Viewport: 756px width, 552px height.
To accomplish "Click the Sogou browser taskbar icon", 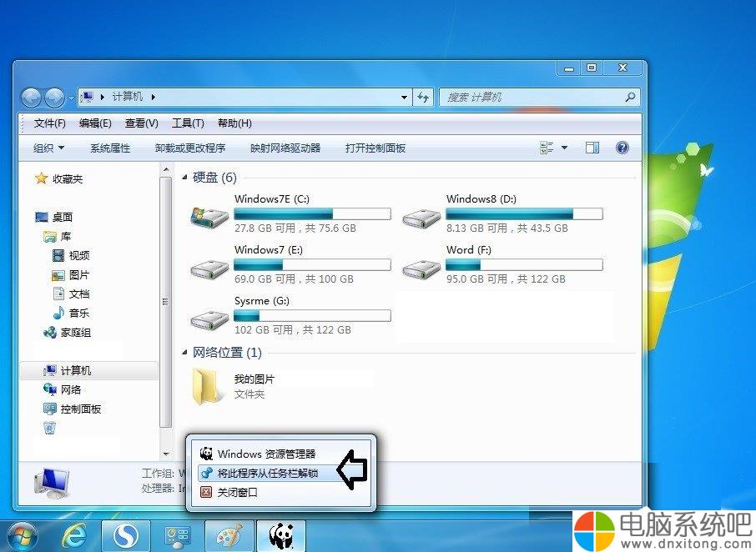I will click(126, 536).
